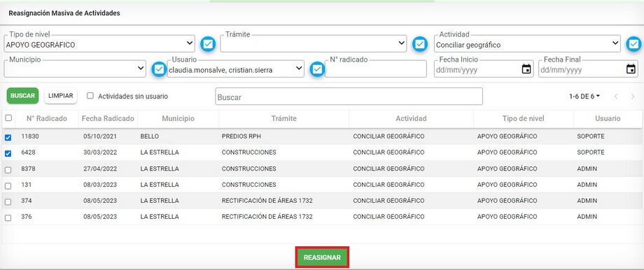
Task: Click APOYO GEOGRÁFICO cell in row 374
Action: [x=507, y=201]
